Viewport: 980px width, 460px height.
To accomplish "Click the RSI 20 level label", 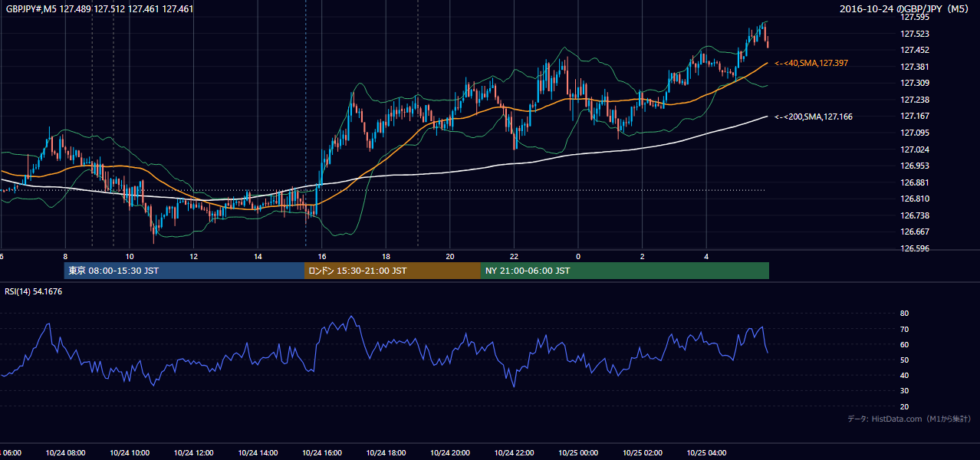I will (x=904, y=406).
